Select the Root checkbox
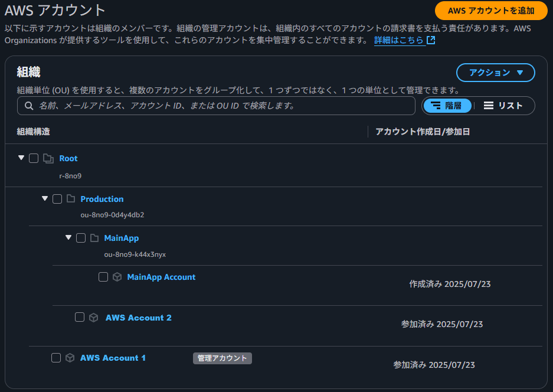 (x=34, y=158)
